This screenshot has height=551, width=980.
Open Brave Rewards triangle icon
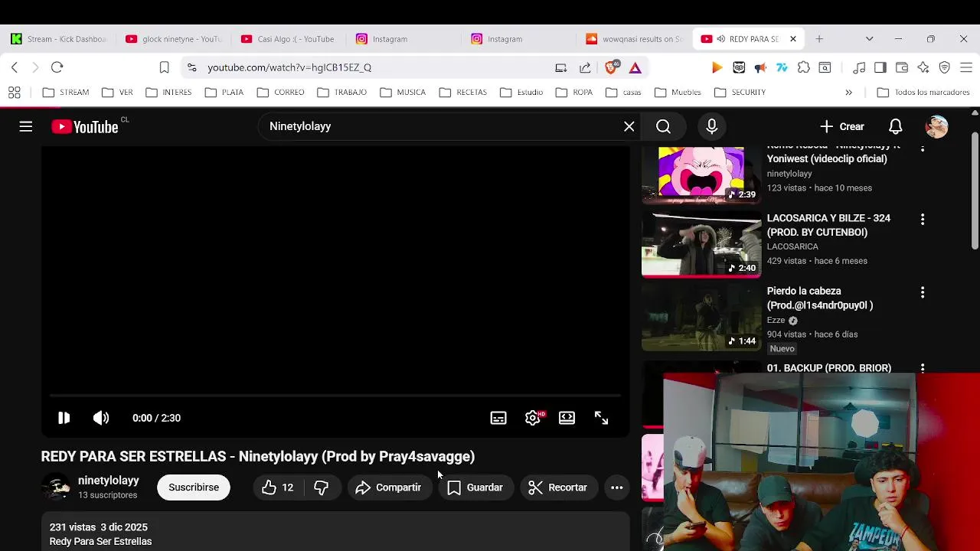coord(635,67)
